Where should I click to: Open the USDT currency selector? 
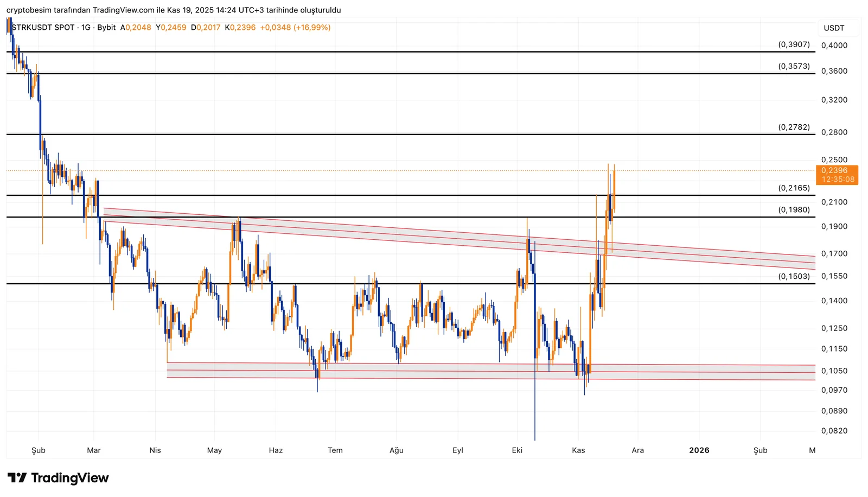(834, 28)
